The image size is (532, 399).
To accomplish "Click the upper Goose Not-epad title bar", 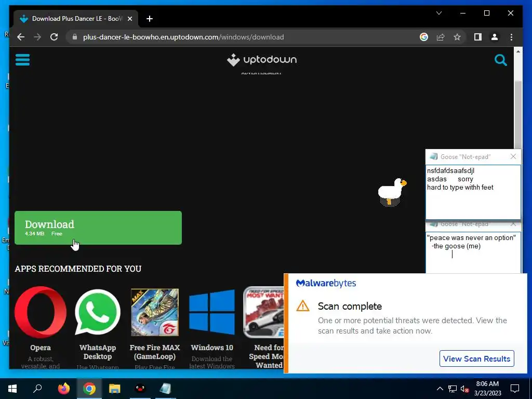I will pyautogui.click(x=473, y=156).
